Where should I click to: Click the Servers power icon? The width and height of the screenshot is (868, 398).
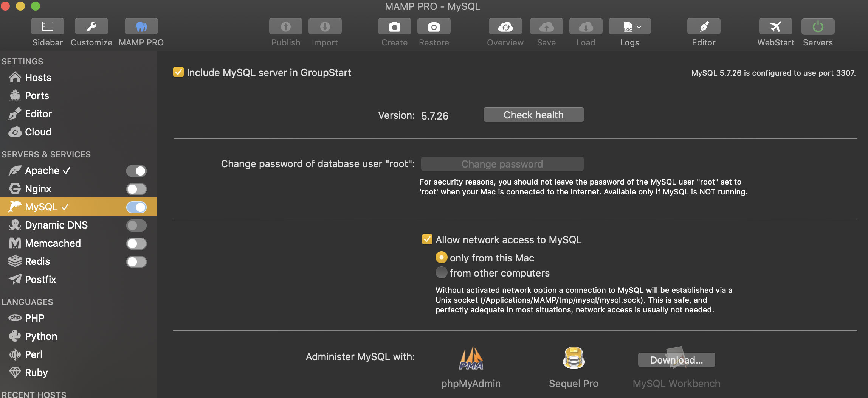(x=818, y=26)
